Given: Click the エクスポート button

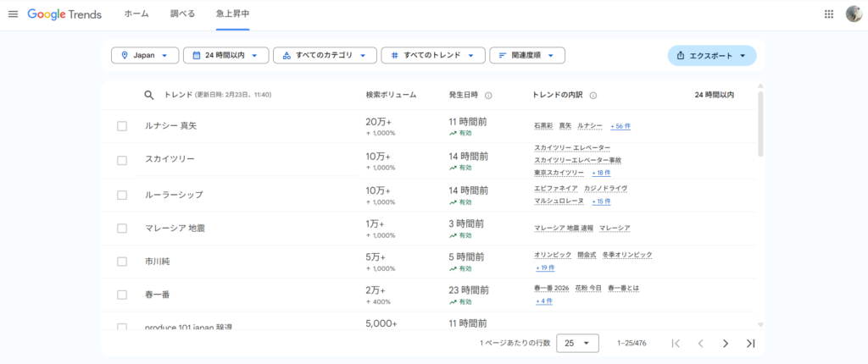Looking at the screenshot, I should point(711,55).
